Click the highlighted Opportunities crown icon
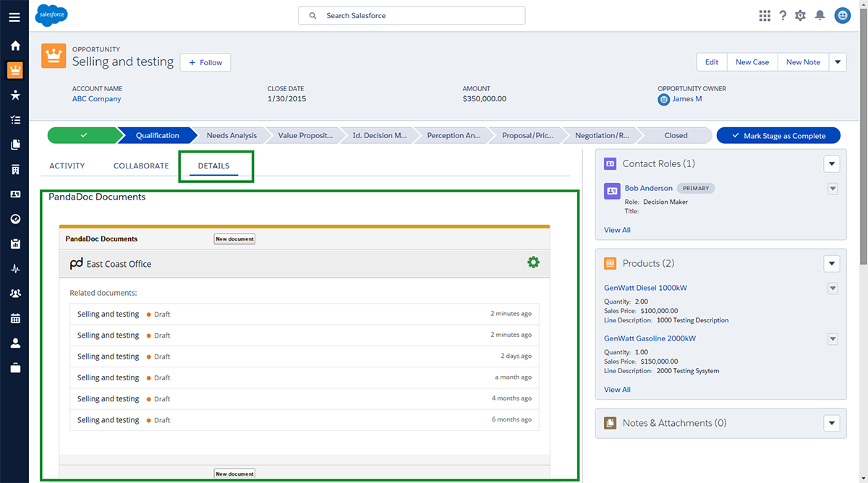 [14, 69]
